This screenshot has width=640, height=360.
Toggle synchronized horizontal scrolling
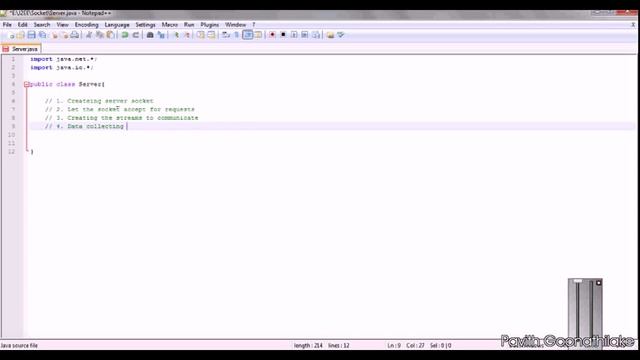click(211, 35)
